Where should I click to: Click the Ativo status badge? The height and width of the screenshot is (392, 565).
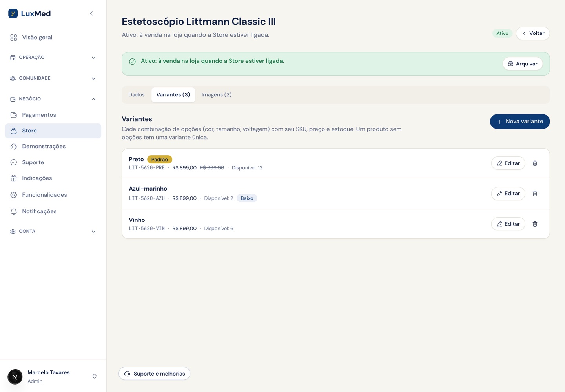click(502, 33)
